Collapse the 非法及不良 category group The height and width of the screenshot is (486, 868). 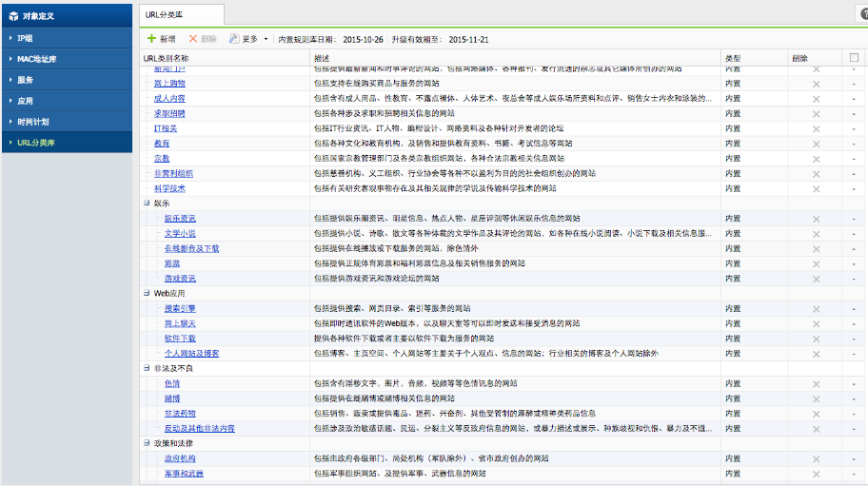(x=147, y=368)
